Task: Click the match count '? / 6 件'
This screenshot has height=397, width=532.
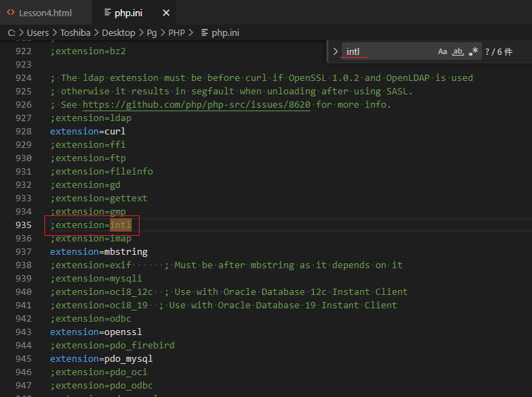Action: tap(498, 52)
